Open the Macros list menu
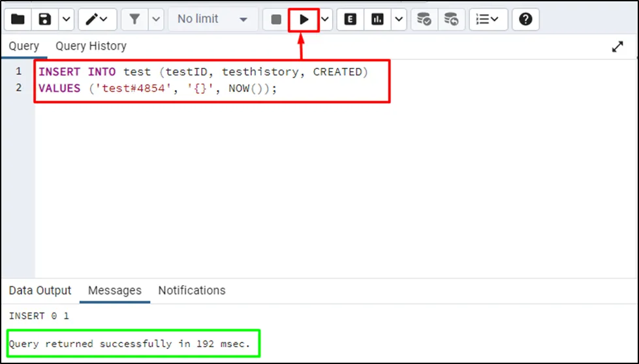639x364 pixels. click(487, 20)
